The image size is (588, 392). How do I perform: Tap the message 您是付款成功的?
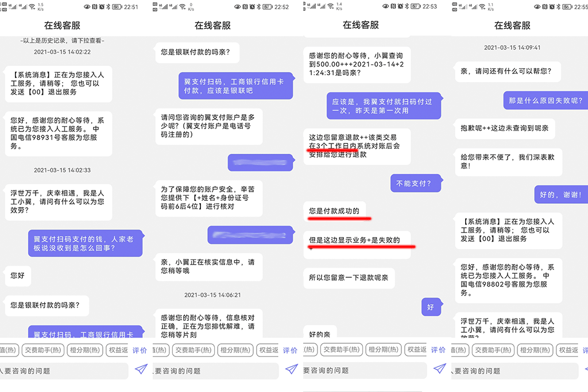pos(335,211)
